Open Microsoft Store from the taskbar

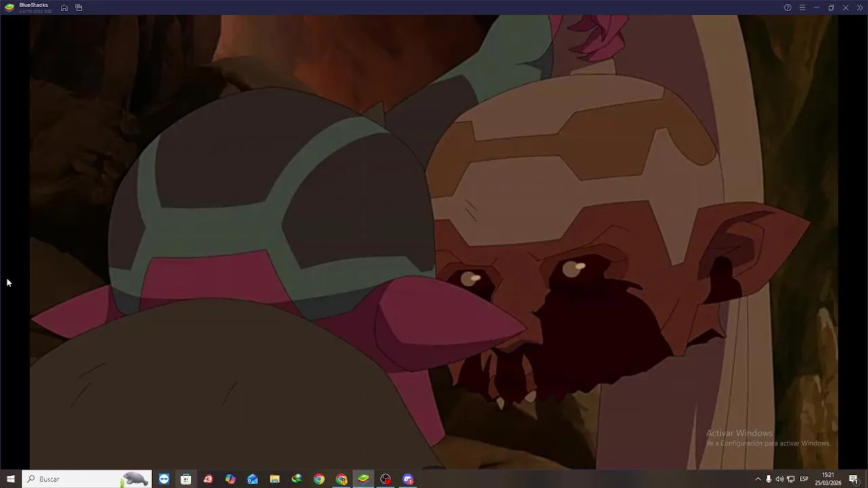(x=186, y=479)
